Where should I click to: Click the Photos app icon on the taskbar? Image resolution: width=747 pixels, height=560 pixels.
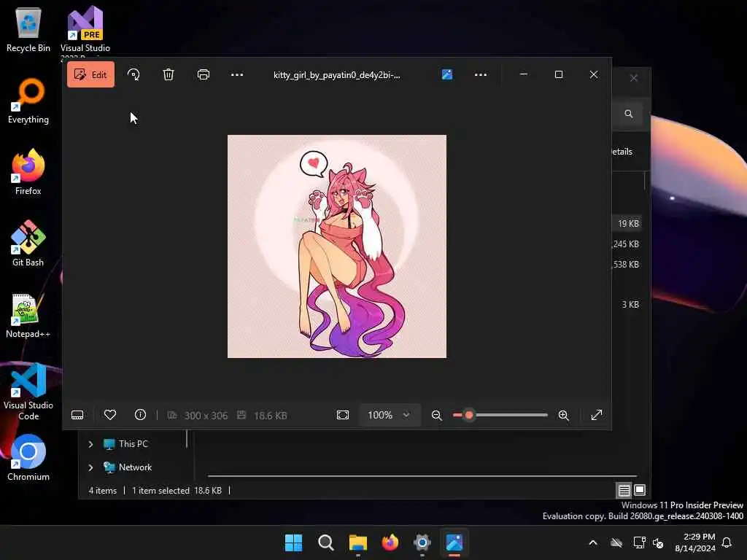454,542
